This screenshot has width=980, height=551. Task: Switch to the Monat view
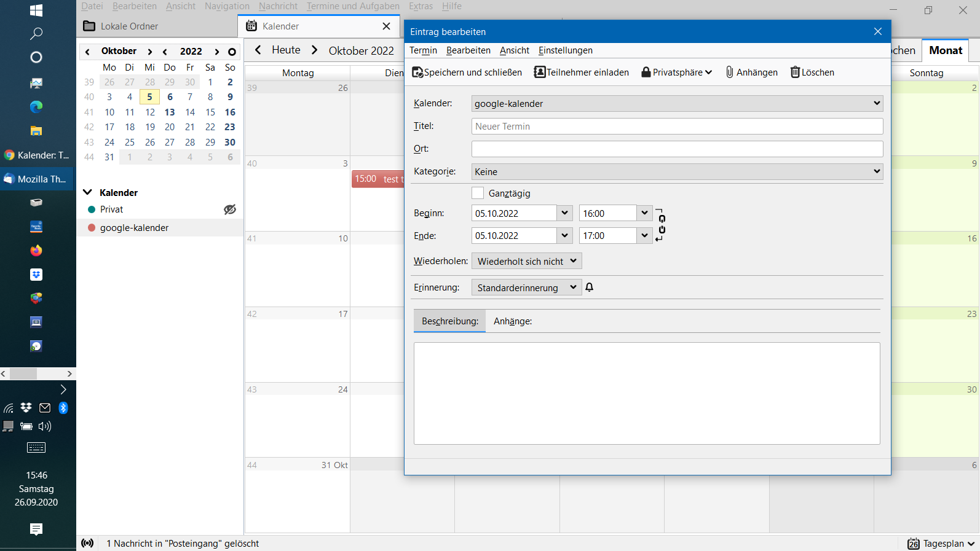point(945,50)
